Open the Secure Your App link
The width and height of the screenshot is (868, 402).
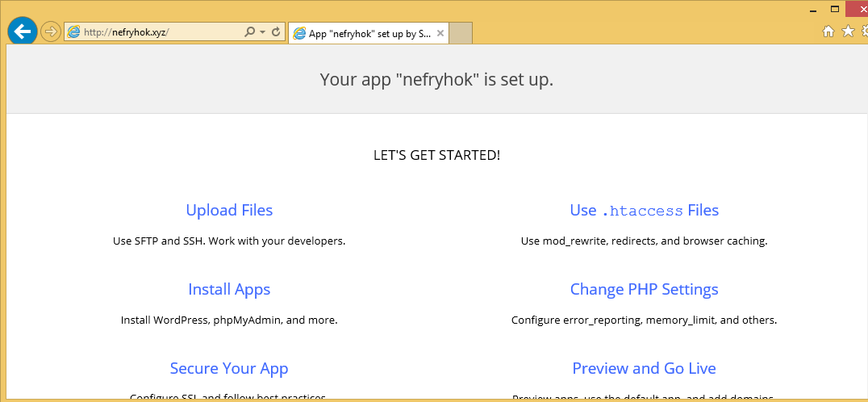[x=229, y=368]
